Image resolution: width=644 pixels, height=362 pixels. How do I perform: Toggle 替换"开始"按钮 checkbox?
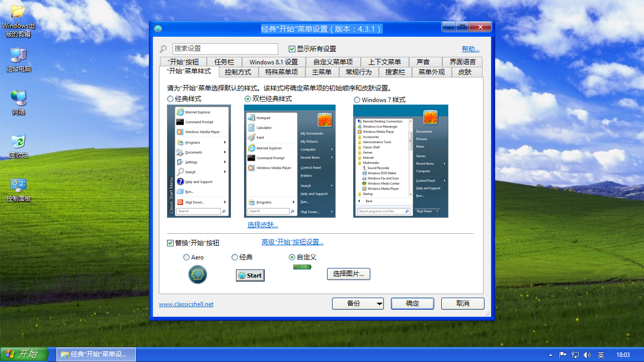(170, 243)
